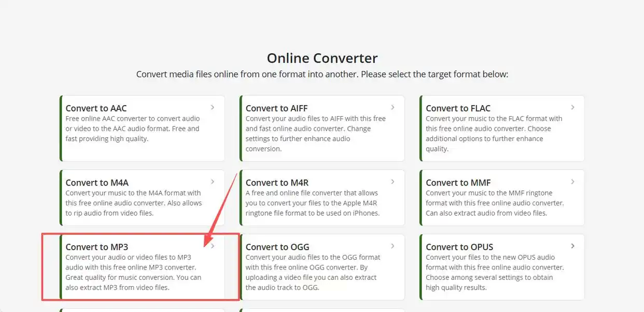Choose the Convert to OPUS heading
The width and height of the screenshot is (644, 312).
[x=459, y=247]
